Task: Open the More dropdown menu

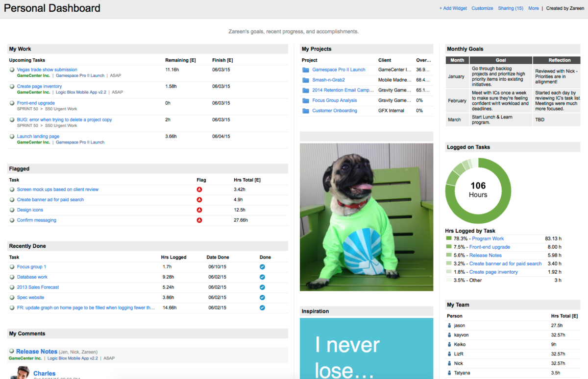Action: click(534, 8)
